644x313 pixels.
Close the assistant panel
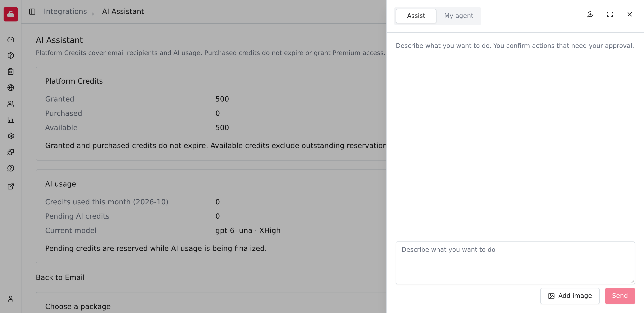[x=629, y=14]
